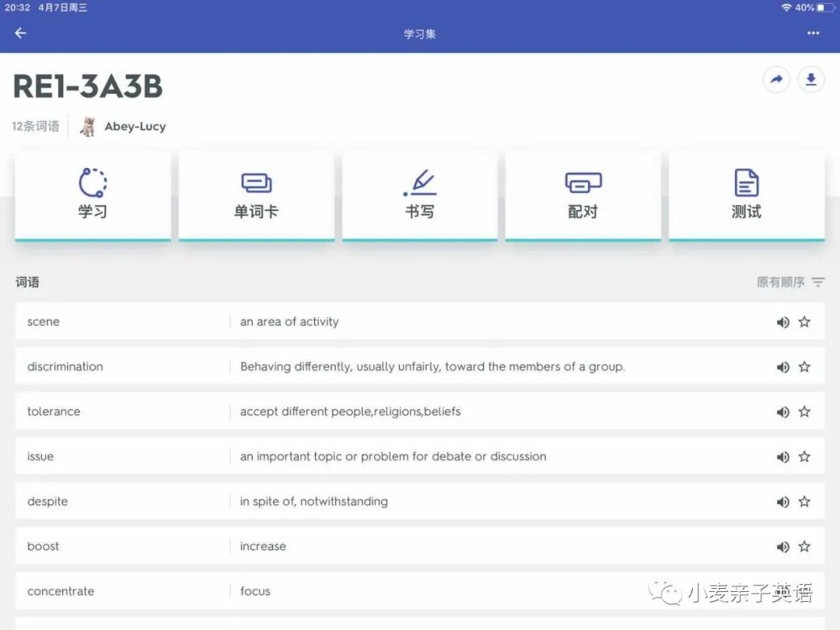Tap the definition 'focus'
Screen dimensions: 840x630
(x=255, y=591)
